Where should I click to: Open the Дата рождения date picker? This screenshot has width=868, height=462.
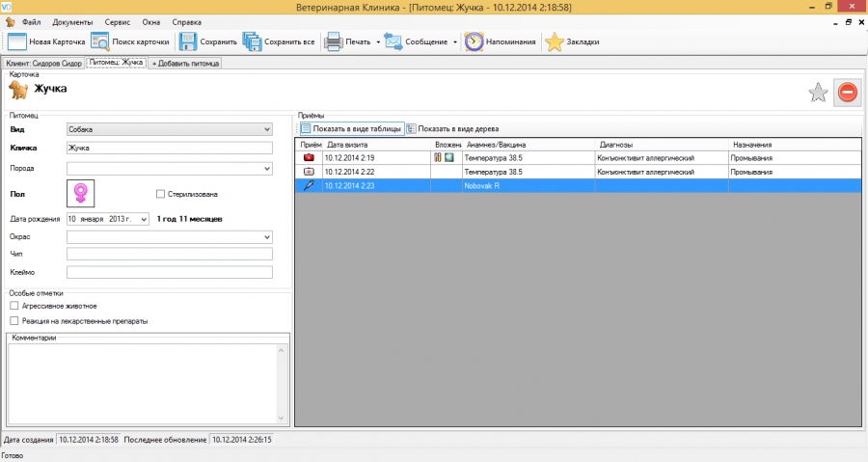[144, 219]
